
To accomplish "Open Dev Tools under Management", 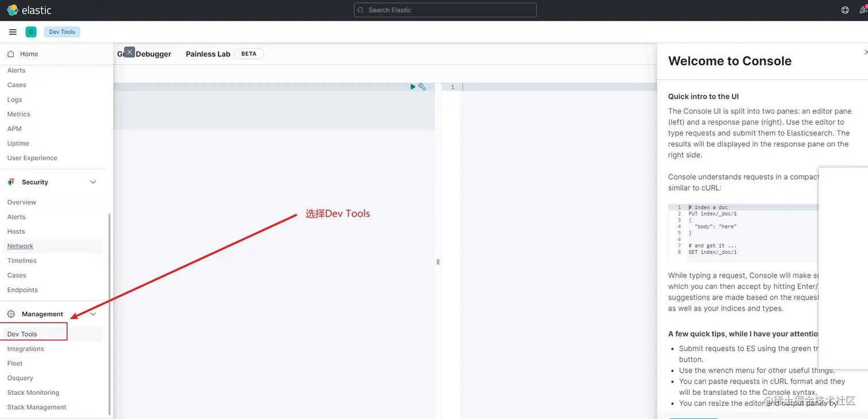I will click(21, 333).
